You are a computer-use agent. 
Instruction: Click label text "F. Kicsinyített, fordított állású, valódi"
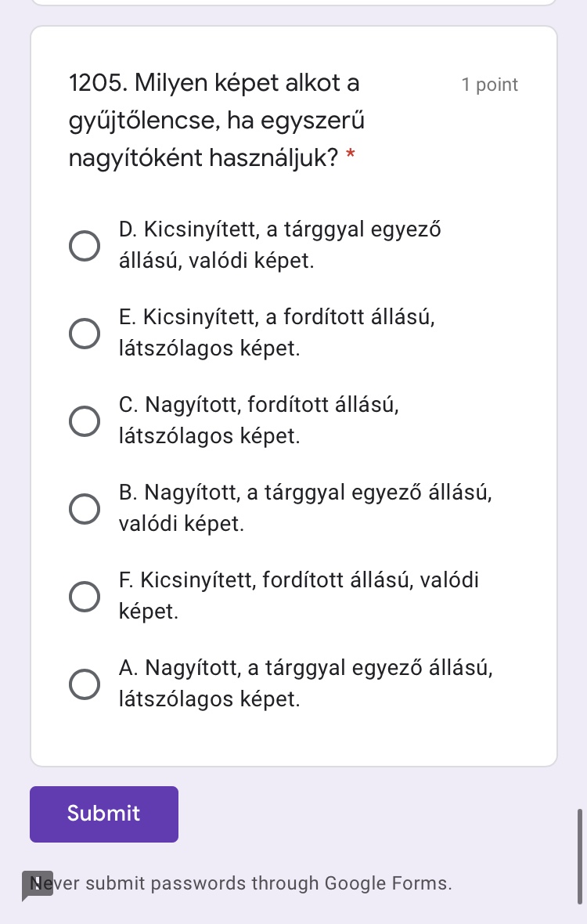click(298, 581)
